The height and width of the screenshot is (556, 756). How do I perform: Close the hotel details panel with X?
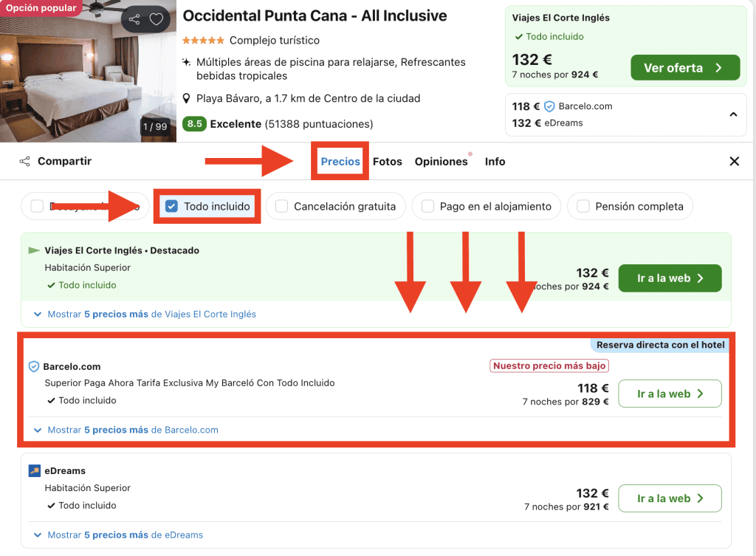(734, 162)
